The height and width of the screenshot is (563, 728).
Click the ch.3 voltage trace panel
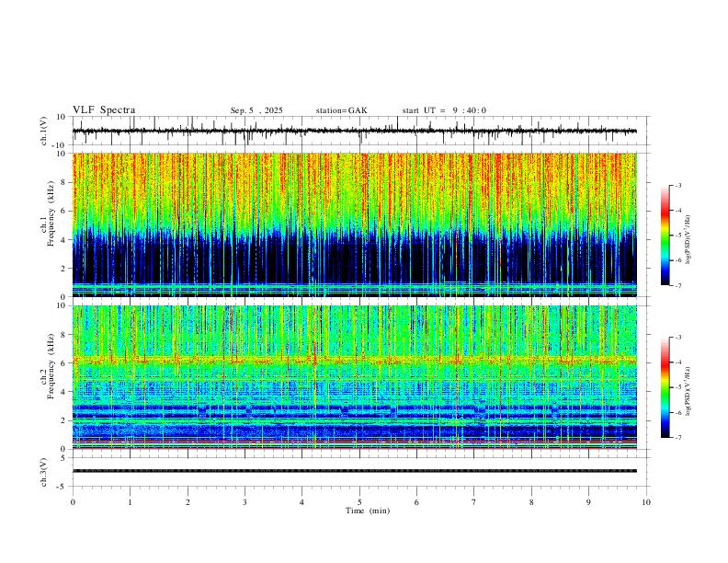coord(361,472)
